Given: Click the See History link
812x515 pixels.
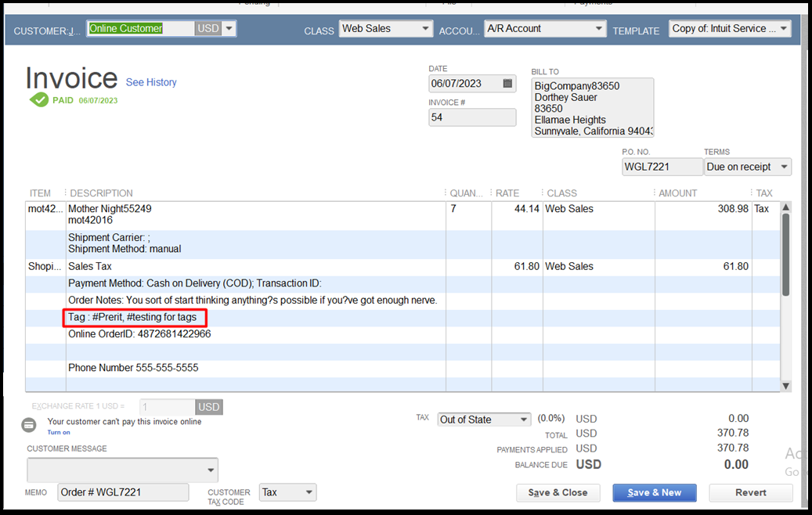Looking at the screenshot, I should (x=151, y=82).
